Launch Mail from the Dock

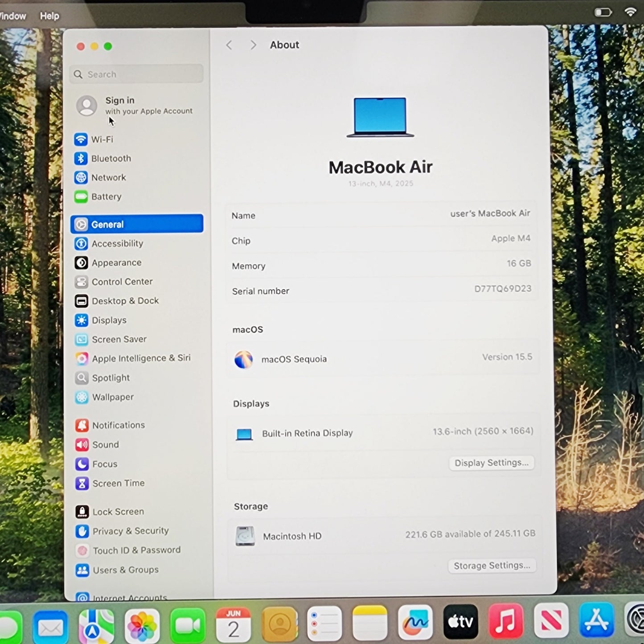(x=50, y=628)
